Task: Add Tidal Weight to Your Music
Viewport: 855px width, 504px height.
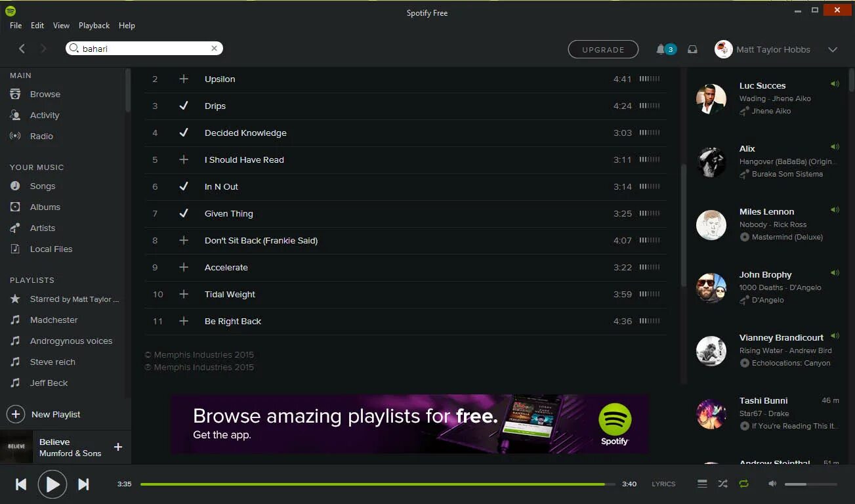Action: click(x=184, y=294)
